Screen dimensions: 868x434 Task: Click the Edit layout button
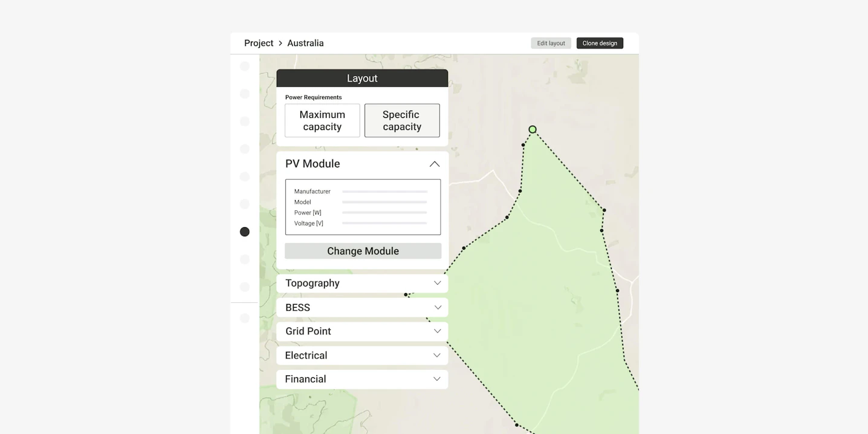coord(551,43)
